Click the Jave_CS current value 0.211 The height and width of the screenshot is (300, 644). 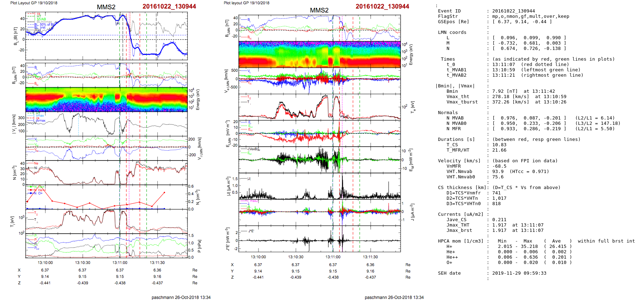click(499, 220)
